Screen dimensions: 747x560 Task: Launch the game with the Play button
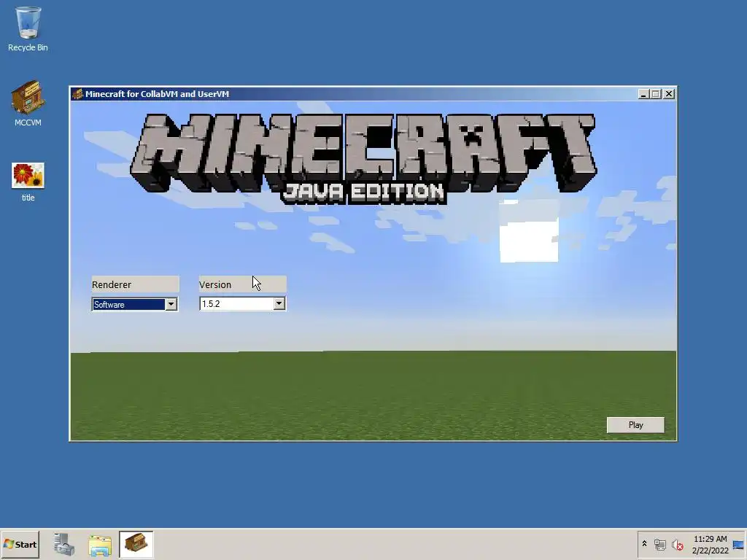pyautogui.click(x=635, y=425)
